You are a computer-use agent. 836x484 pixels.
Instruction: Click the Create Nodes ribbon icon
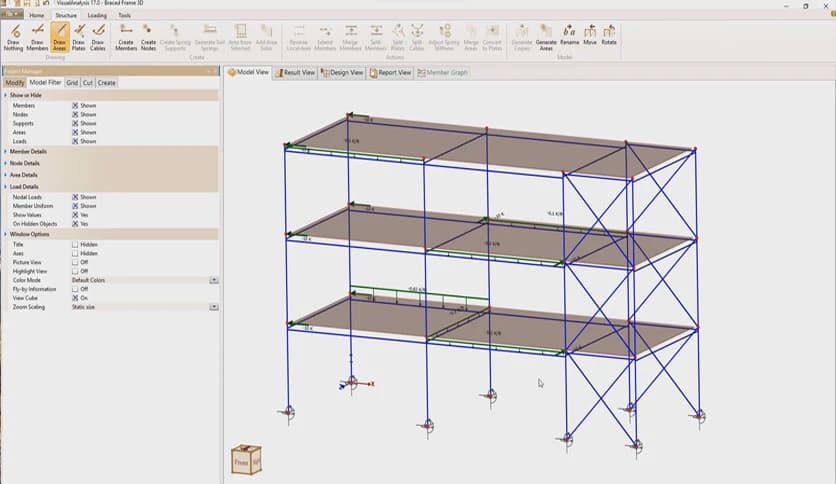pyautogui.click(x=148, y=37)
